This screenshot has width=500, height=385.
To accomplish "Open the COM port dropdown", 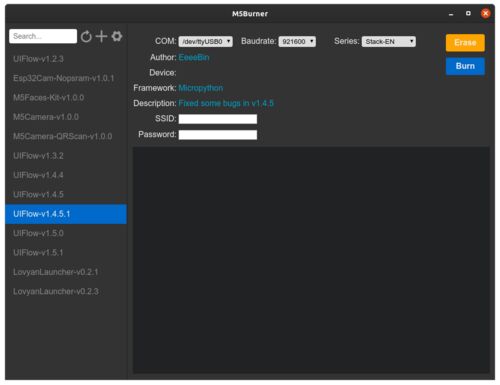I will pos(205,41).
